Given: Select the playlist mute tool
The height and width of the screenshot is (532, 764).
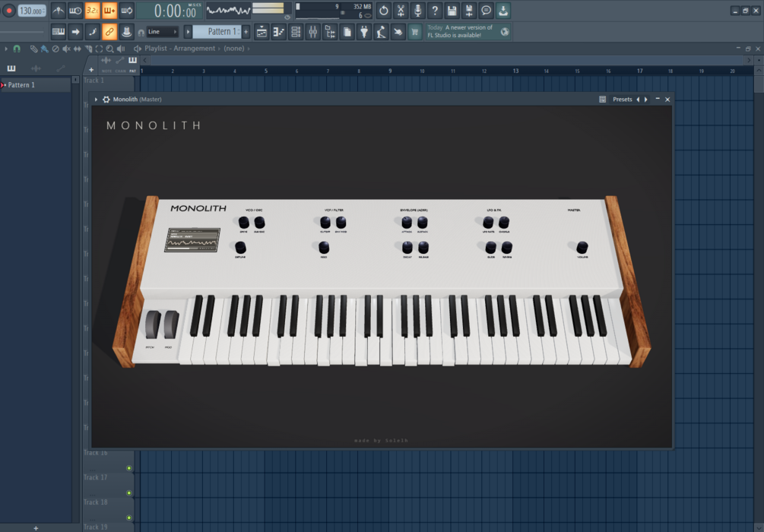Looking at the screenshot, I should [66, 48].
